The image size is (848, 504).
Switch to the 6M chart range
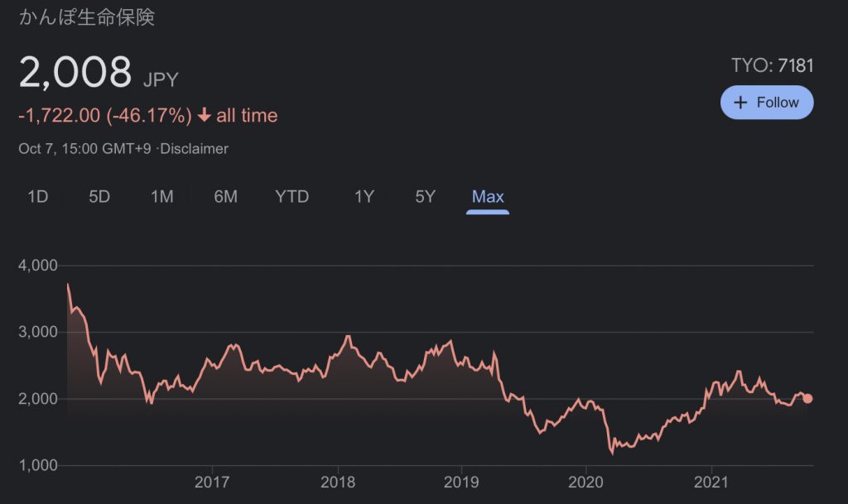point(225,197)
